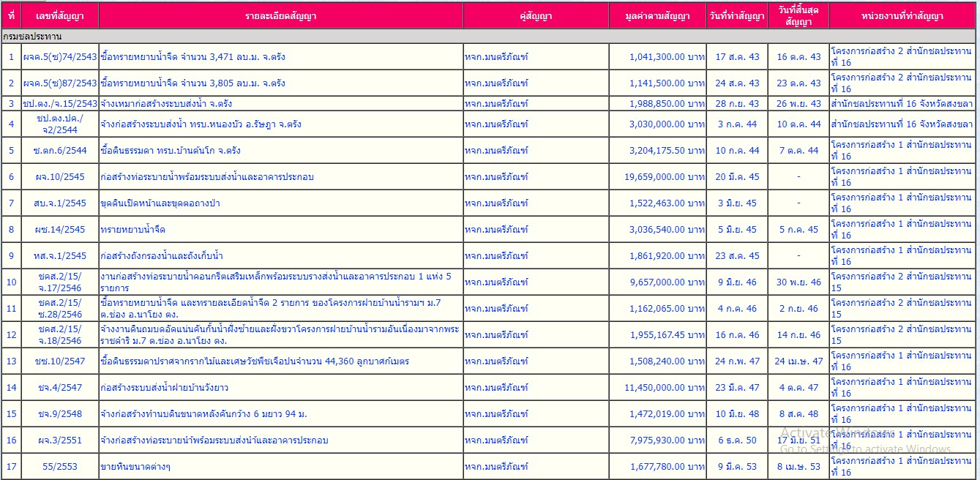
Task: Click the 11,450,000.00 บาท contract value
Action: 665,388
